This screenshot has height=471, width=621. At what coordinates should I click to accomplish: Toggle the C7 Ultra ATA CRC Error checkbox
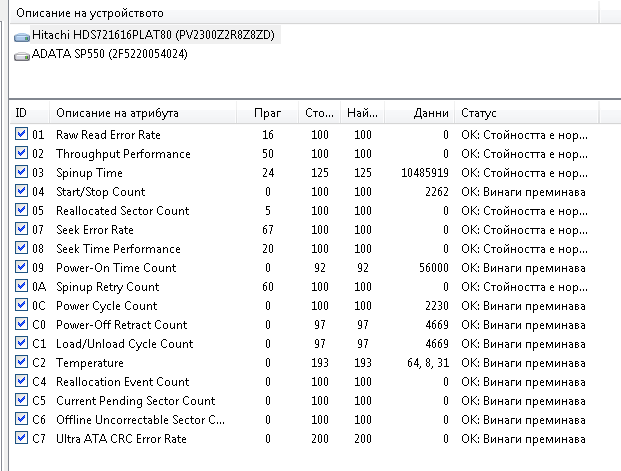click(21, 438)
